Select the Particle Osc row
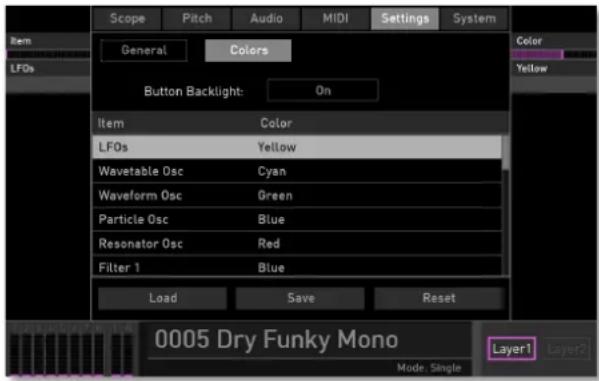This screenshot has width=599, height=381. 297,219
